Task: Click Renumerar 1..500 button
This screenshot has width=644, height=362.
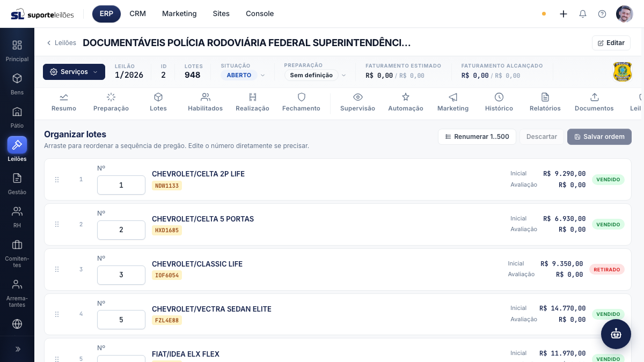Action: (x=477, y=137)
